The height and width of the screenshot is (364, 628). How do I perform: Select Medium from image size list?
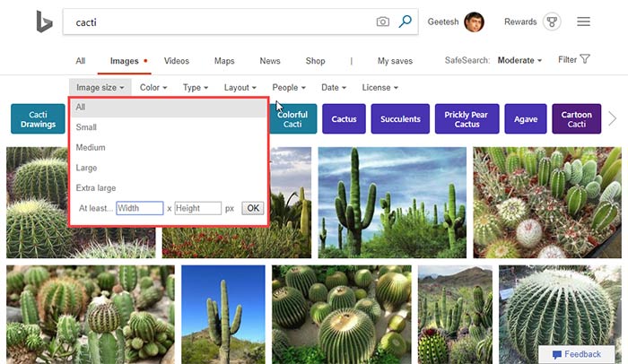(x=91, y=147)
